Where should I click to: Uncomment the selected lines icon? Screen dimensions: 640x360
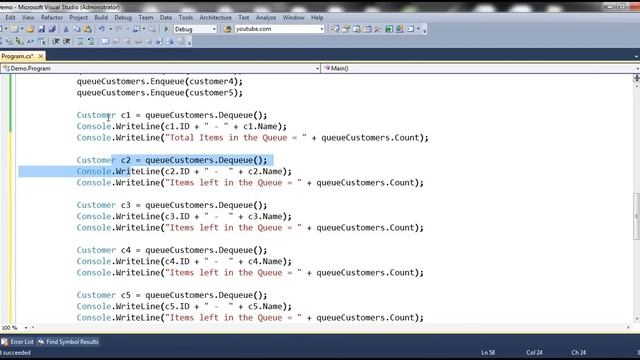click(x=91, y=41)
